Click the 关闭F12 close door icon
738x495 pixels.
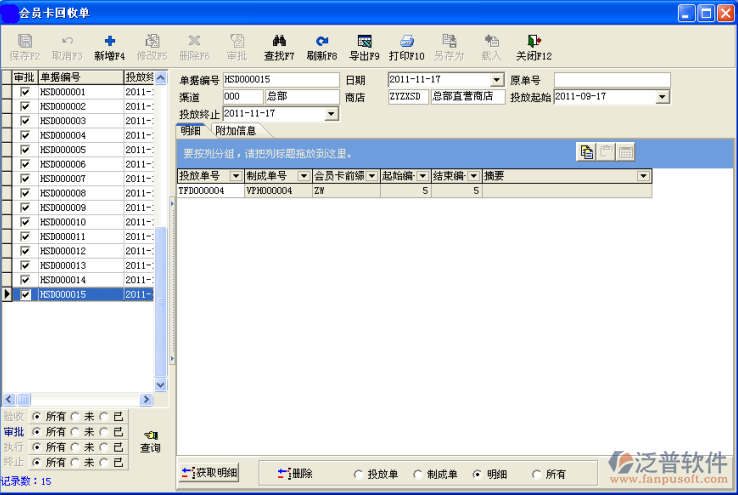coord(534,41)
